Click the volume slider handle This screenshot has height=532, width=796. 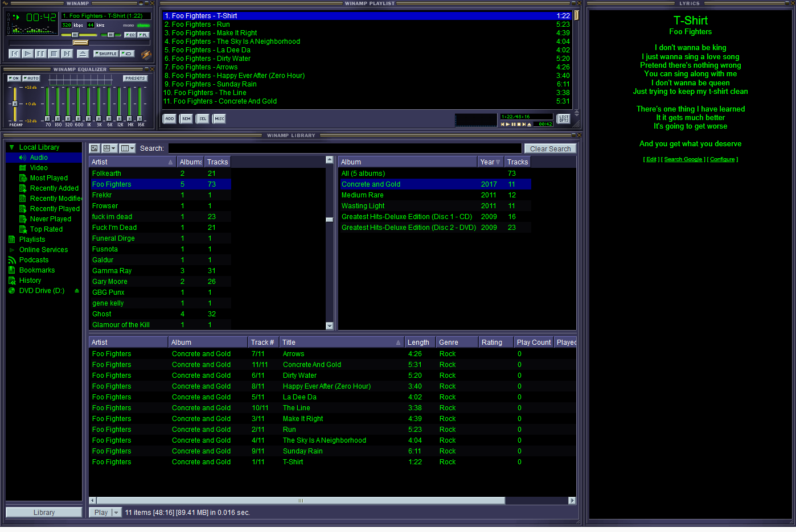[75, 35]
